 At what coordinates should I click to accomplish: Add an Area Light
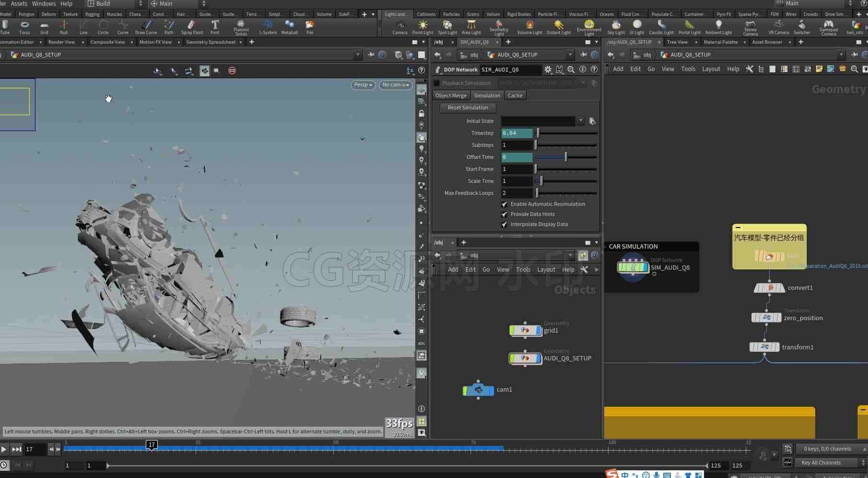click(471, 27)
